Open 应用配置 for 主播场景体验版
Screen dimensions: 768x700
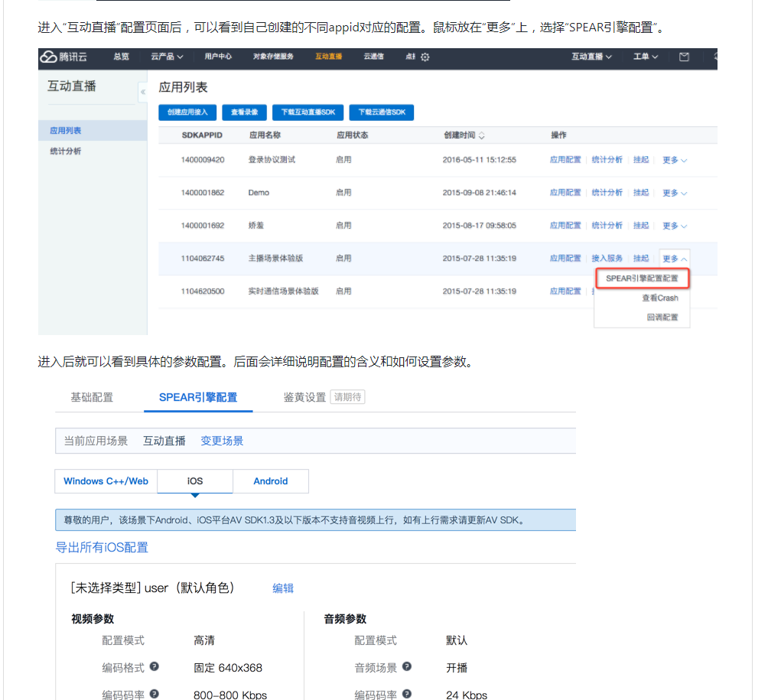(565, 258)
